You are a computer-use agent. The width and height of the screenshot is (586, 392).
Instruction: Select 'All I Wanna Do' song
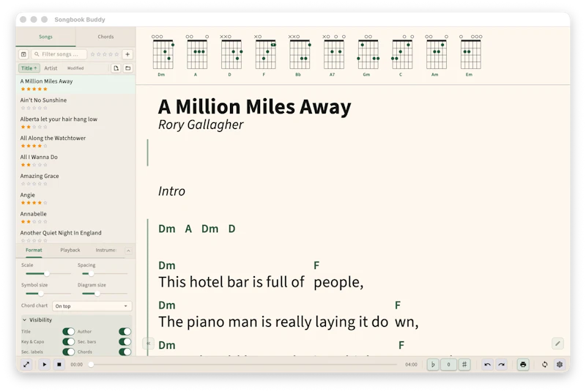[75, 160]
